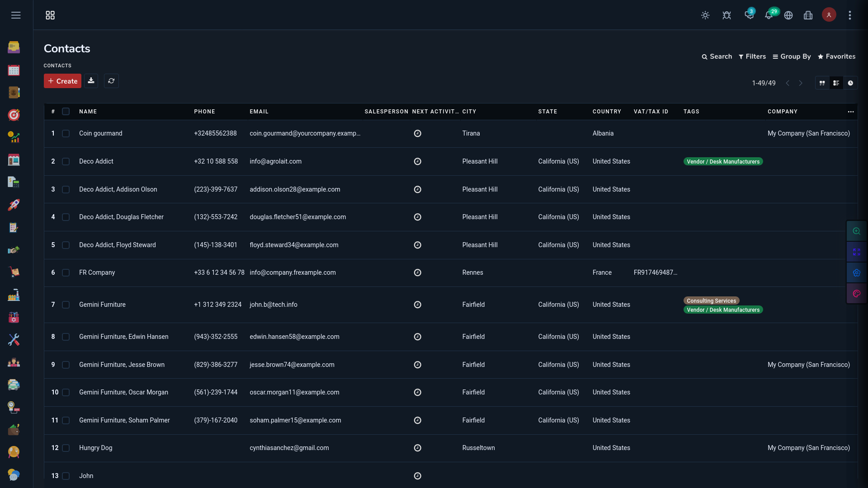Click the activity clock icon for Coin gourmand
Viewport: 868px width, 488px height.
coord(417,133)
